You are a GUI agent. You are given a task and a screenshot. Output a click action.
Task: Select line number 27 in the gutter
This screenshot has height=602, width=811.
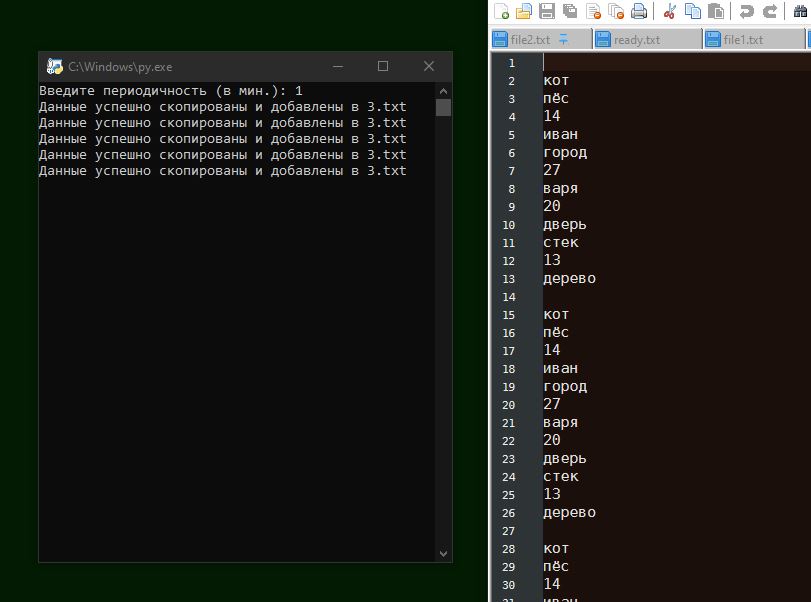click(509, 531)
